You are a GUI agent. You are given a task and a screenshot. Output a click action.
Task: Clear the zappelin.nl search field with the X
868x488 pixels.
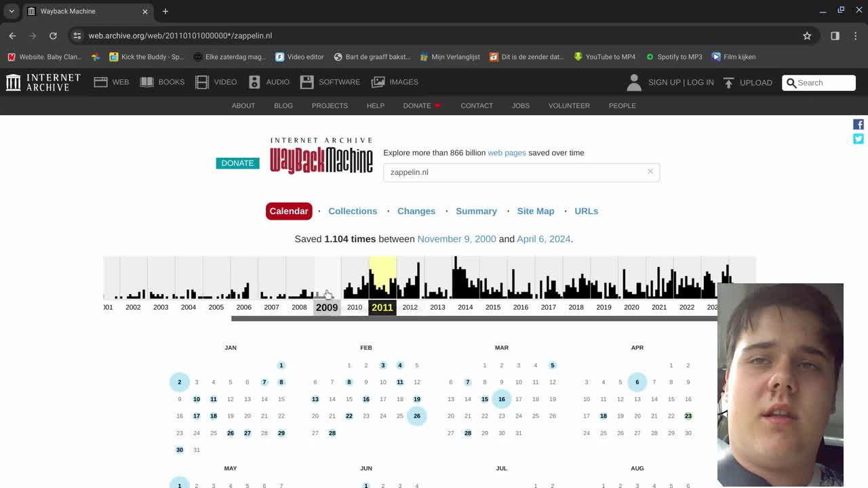(650, 171)
